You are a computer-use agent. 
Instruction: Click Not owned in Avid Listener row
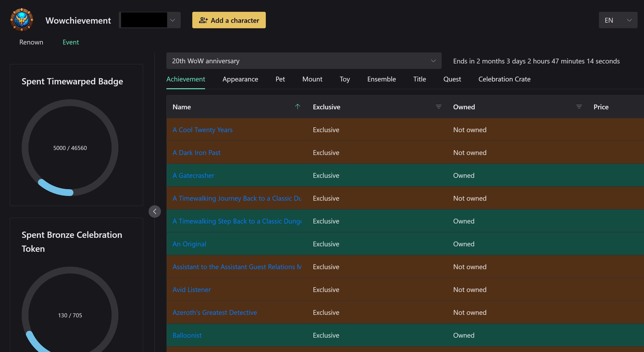470,289
